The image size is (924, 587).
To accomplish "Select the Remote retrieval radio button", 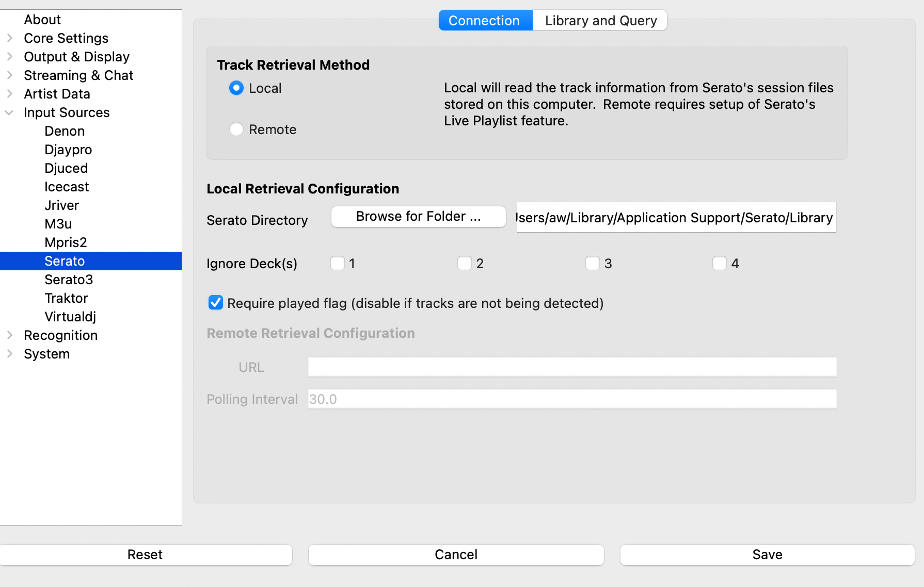I will [236, 129].
